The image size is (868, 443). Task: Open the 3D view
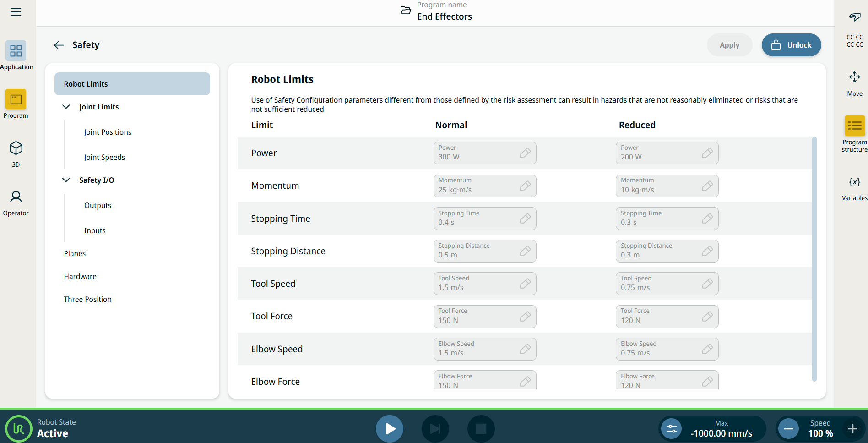pyautogui.click(x=16, y=148)
